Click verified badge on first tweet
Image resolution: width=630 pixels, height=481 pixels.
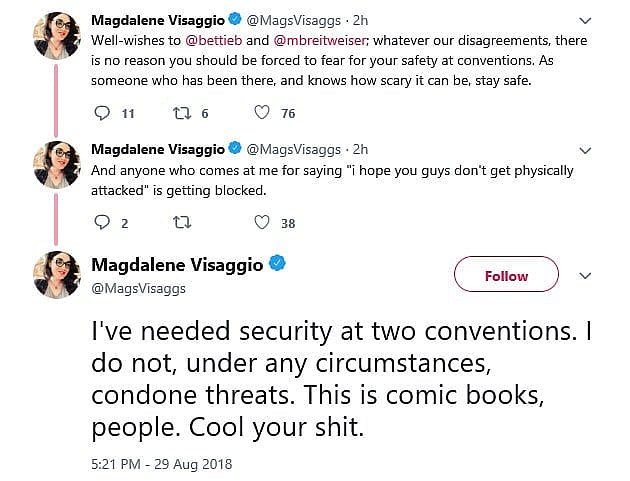point(235,19)
